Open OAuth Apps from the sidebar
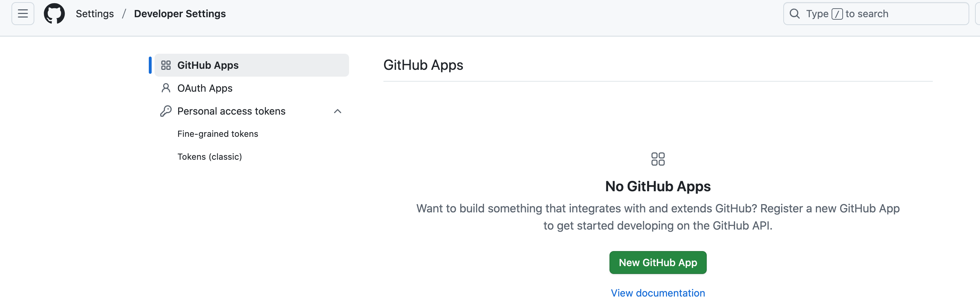 click(251, 88)
